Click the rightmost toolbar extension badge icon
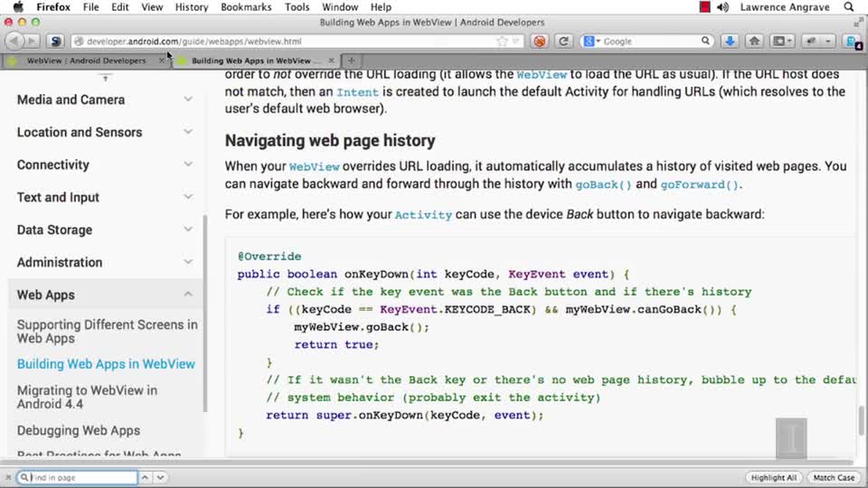The image size is (868, 488). click(853, 42)
